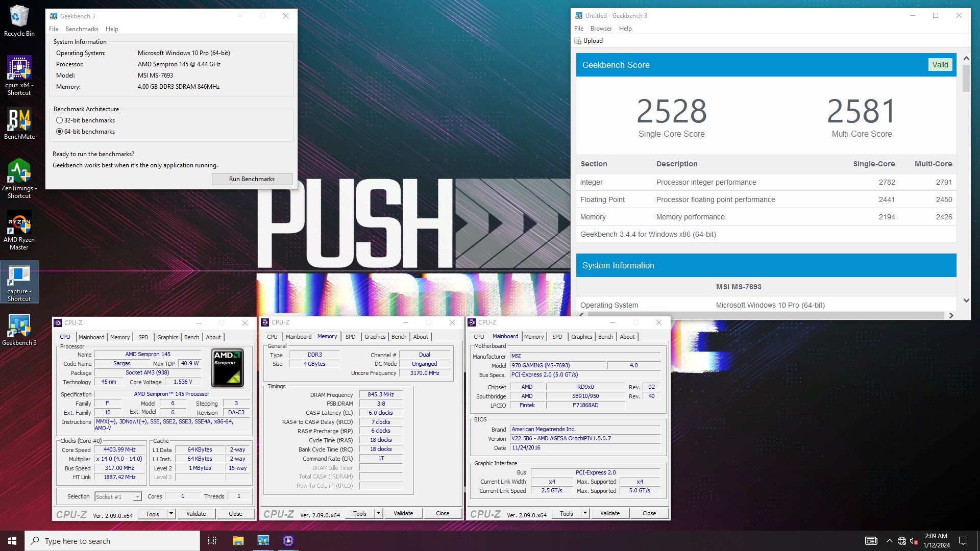The width and height of the screenshot is (980, 551).
Task: Select 64-bit benchmarks radio button
Action: coord(60,132)
